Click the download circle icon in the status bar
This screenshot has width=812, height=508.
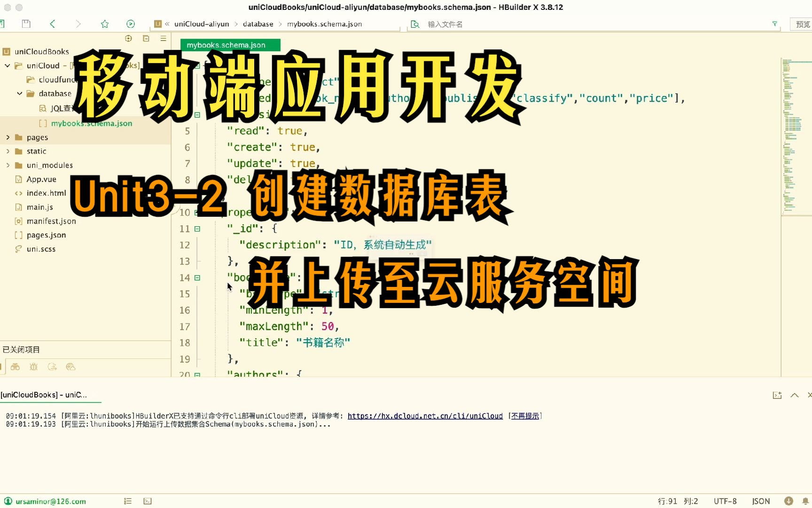pos(789,501)
